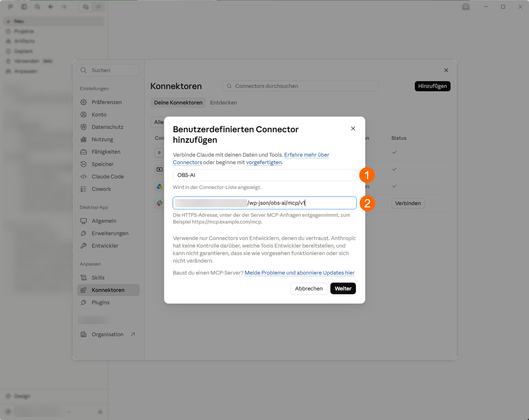Click the Skills icon in settings
The image size is (529, 420).
point(83,278)
